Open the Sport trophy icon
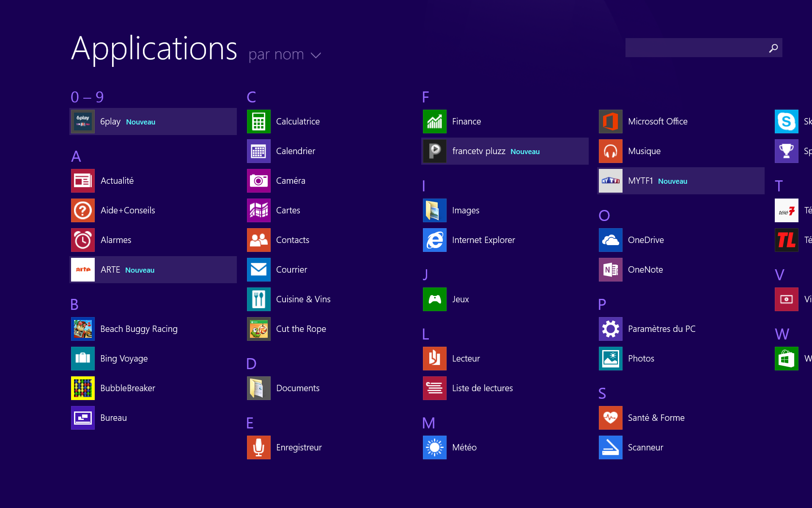 pos(787,151)
